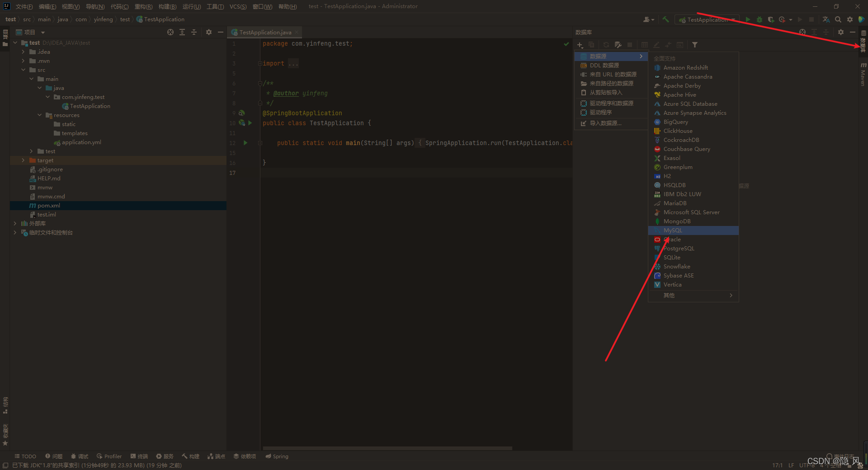
Task: Select PostgreSQL from the data source list
Action: [x=693, y=249]
